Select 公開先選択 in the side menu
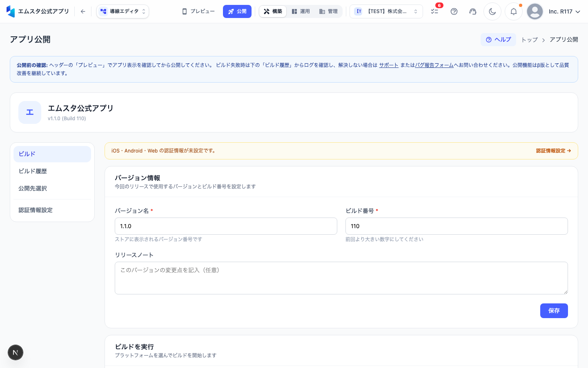 tap(52, 188)
